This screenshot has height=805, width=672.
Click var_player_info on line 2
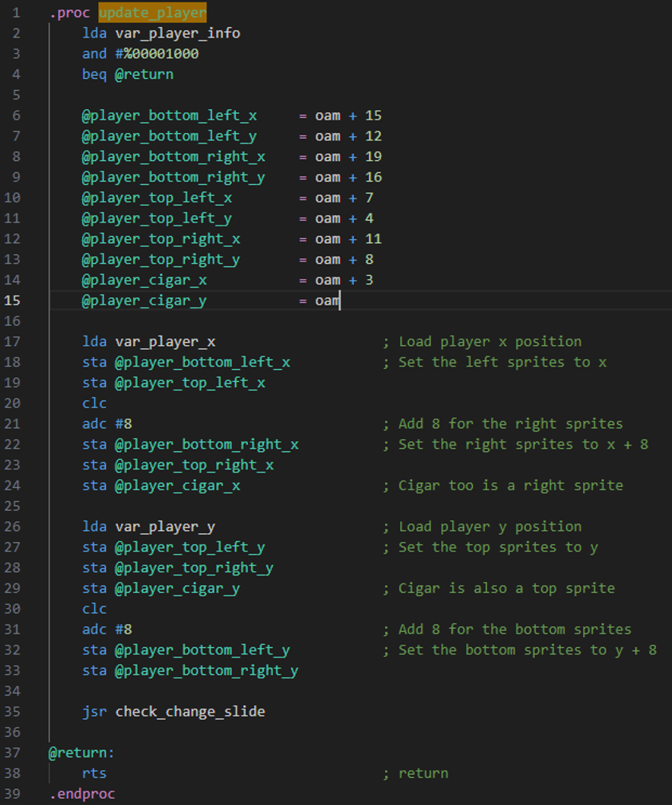tap(177, 33)
